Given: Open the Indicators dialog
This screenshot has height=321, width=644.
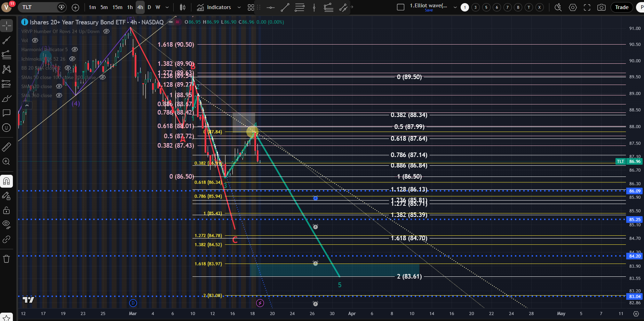Looking at the screenshot, I should 214,7.
